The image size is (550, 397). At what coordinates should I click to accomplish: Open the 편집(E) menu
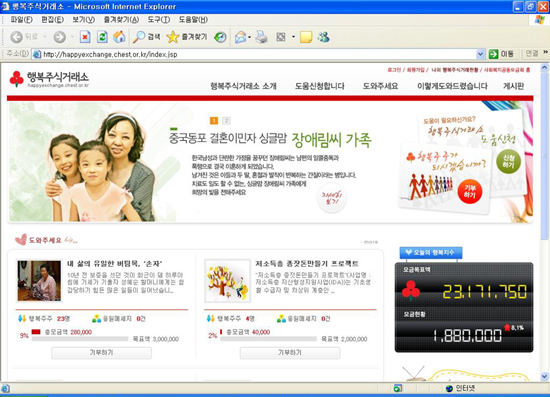[53, 20]
